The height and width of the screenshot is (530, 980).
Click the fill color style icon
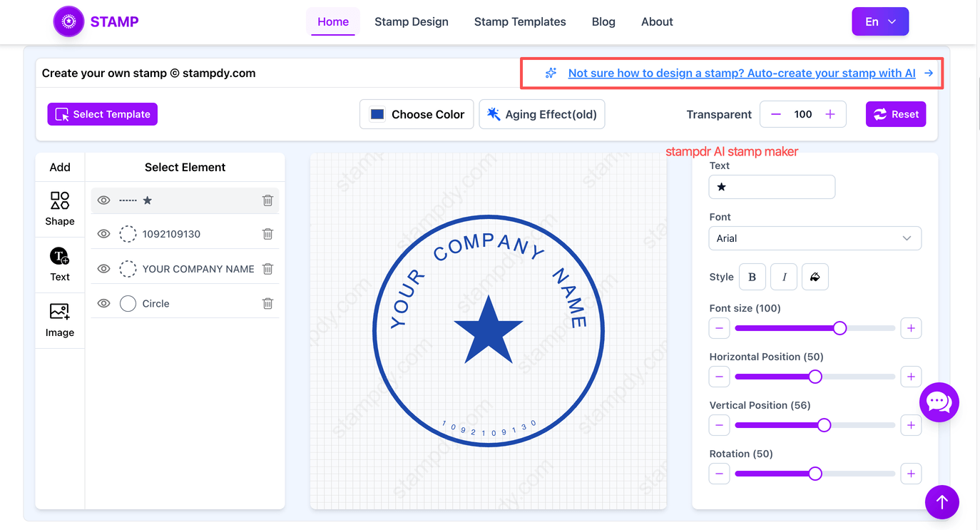(815, 277)
